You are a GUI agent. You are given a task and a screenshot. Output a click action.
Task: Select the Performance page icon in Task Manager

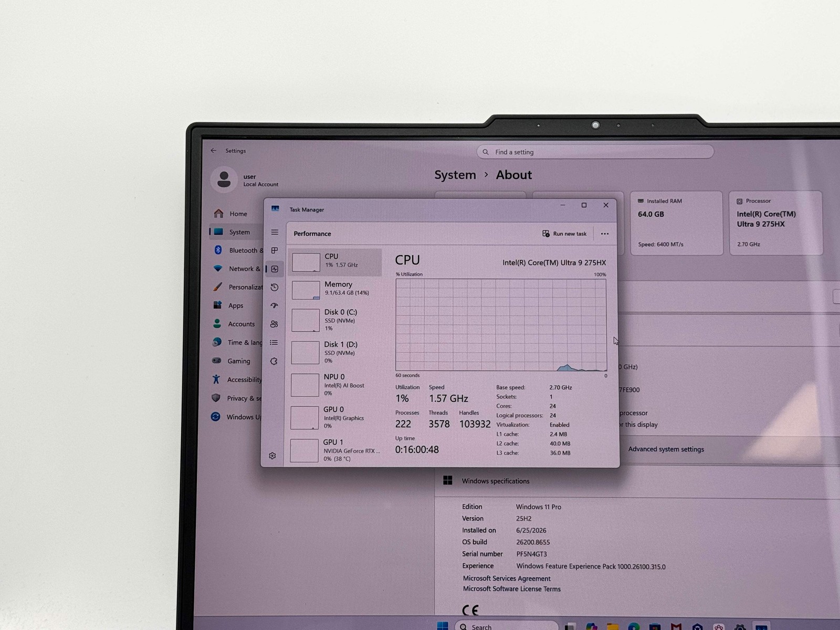[x=275, y=269]
